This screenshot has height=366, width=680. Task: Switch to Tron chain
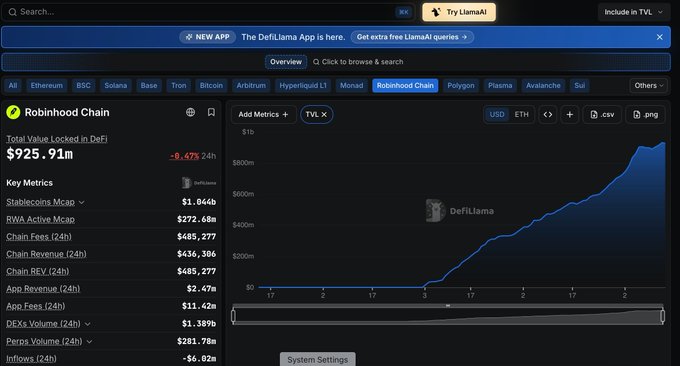(179, 86)
